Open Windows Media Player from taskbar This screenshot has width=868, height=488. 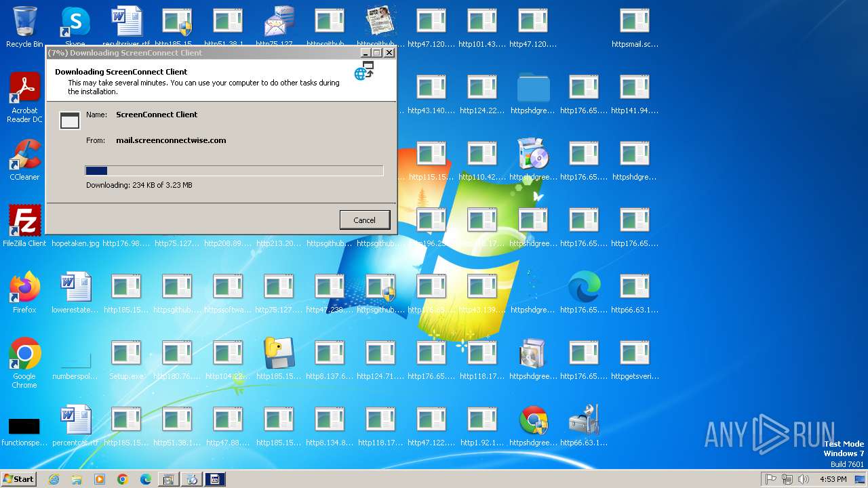coord(100,479)
